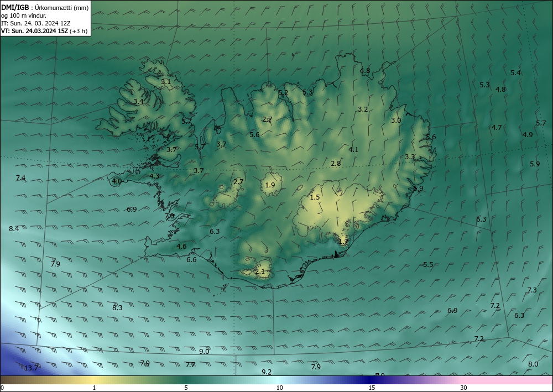This screenshot has width=553, height=392.
Task: Click the 4.9 value on the map
Action: tap(528, 135)
